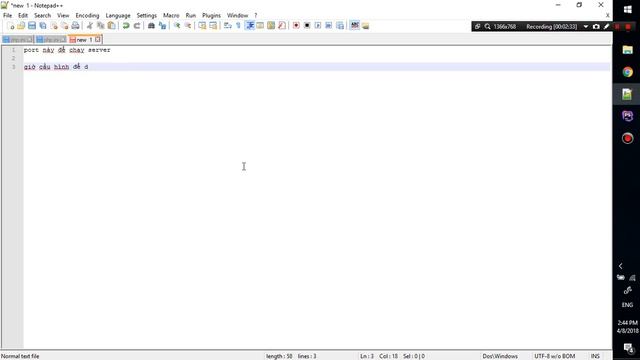
Task: Open the Search menu
Action: [42, 16]
